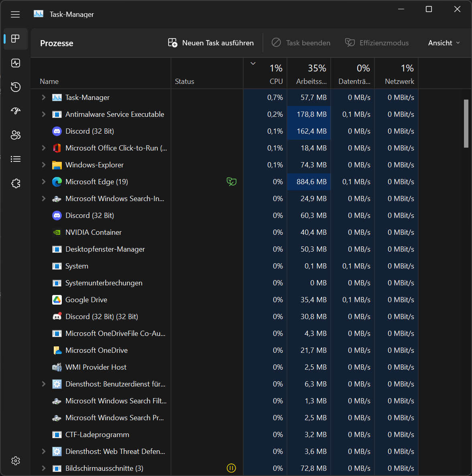Expand Diensthost: Benutzerdienst für... group
The height and width of the screenshot is (476, 472).
(x=43, y=384)
